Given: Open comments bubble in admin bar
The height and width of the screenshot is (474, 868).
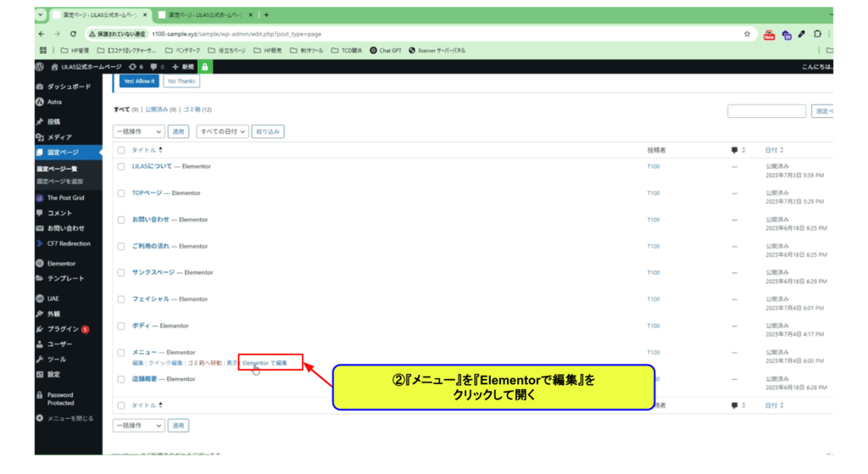Looking at the screenshot, I should (157, 66).
